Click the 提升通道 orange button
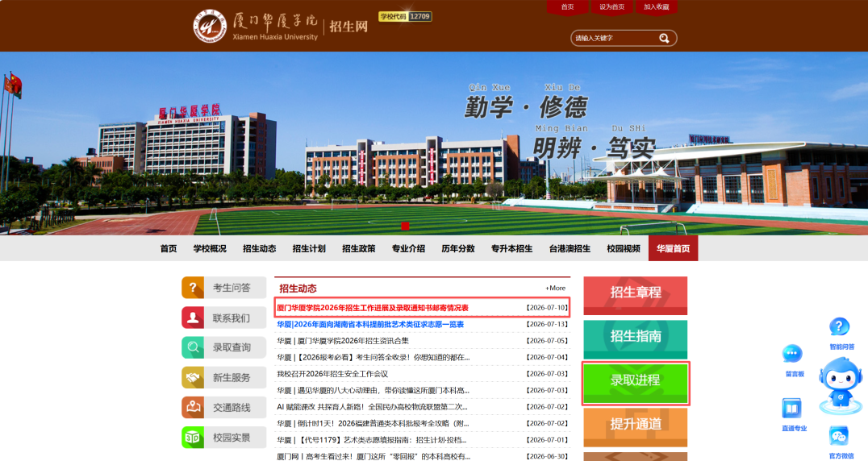 (636, 427)
